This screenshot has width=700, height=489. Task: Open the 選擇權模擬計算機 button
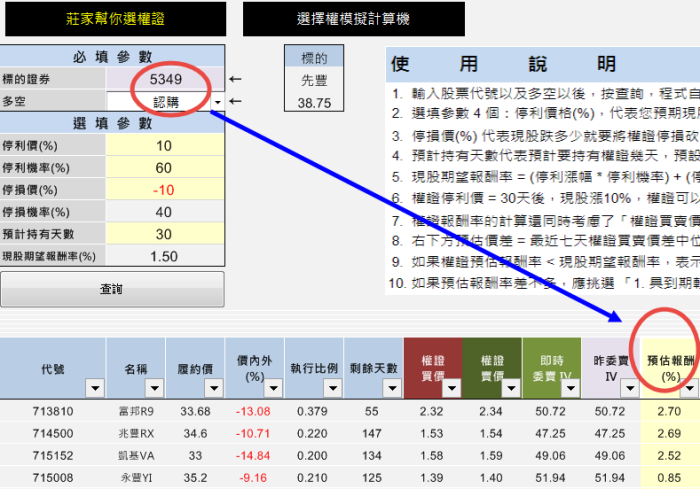[x=353, y=19]
